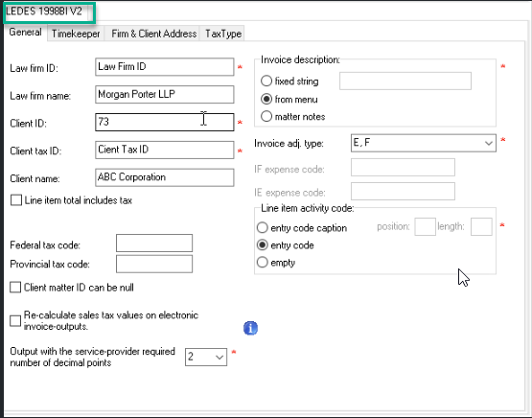Open the Timekeeper tab

pos(76,34)
